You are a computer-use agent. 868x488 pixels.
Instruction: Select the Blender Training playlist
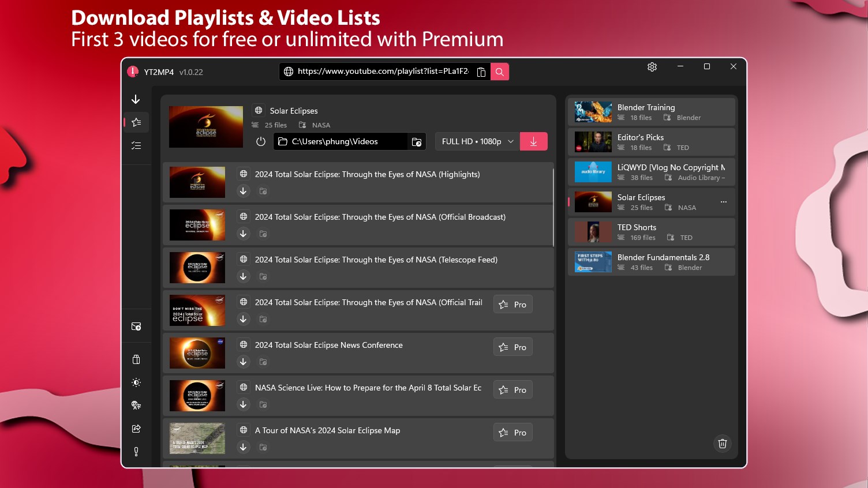pyautogui.click(x=652, y=112)
